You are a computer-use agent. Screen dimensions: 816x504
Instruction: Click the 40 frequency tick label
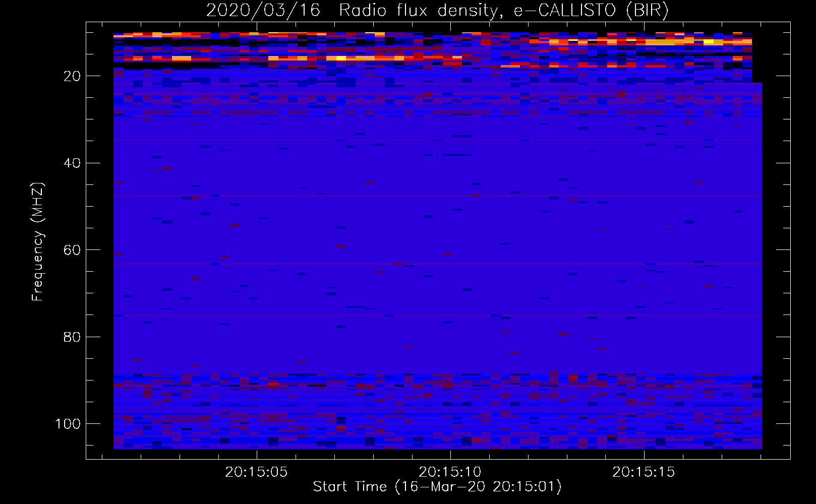pyautogui.click(x=72, y=163)
